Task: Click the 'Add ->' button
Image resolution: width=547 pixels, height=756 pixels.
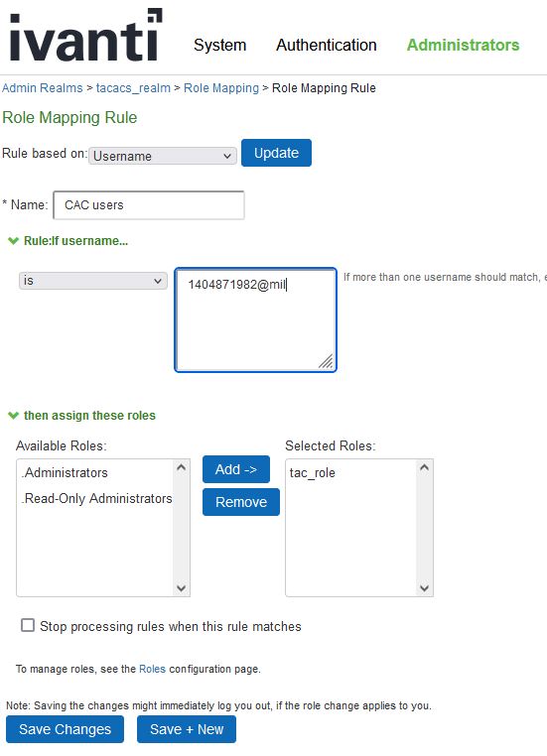Action: tap(236, 469)
